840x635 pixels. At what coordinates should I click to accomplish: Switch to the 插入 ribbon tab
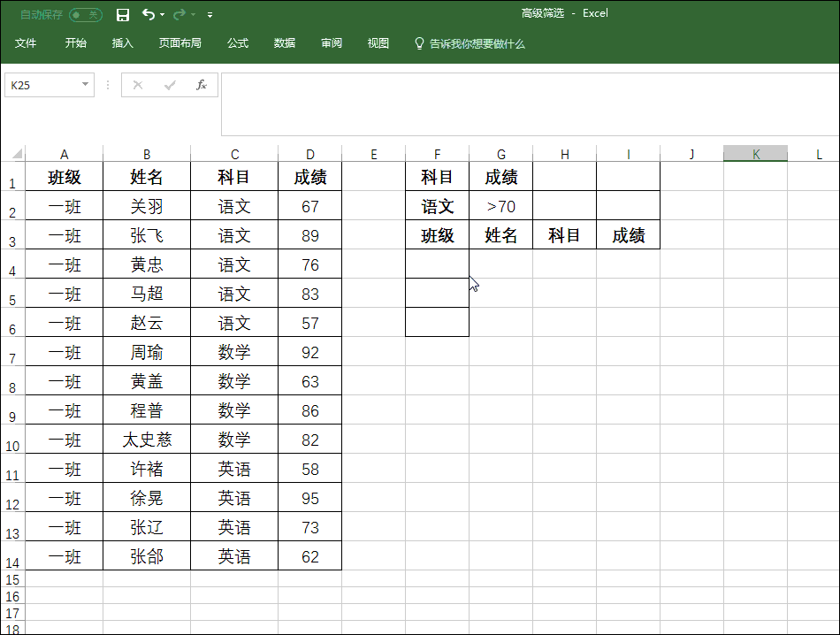click(x=122, y=43)
